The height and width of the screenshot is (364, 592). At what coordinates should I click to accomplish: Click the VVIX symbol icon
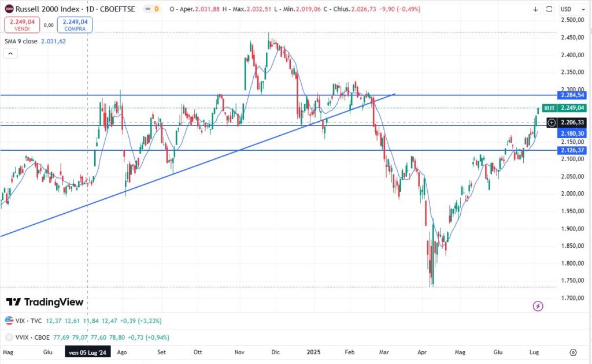(9, 337)
